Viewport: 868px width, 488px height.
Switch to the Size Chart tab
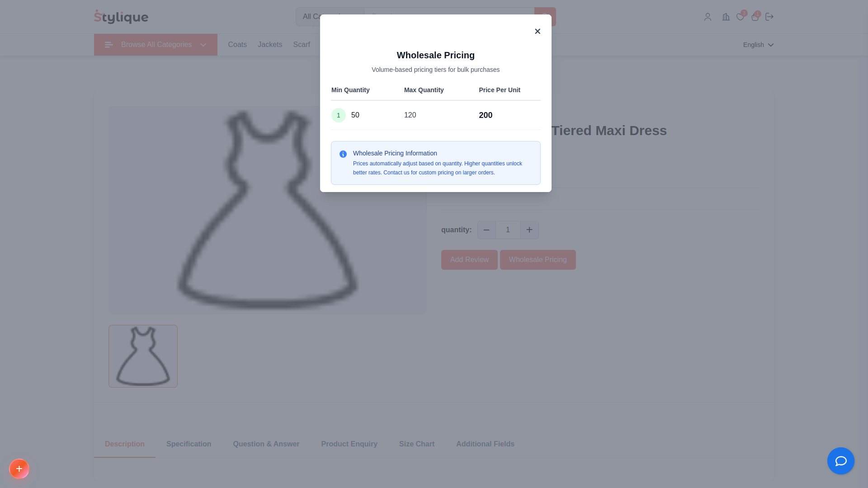[417, 444]
